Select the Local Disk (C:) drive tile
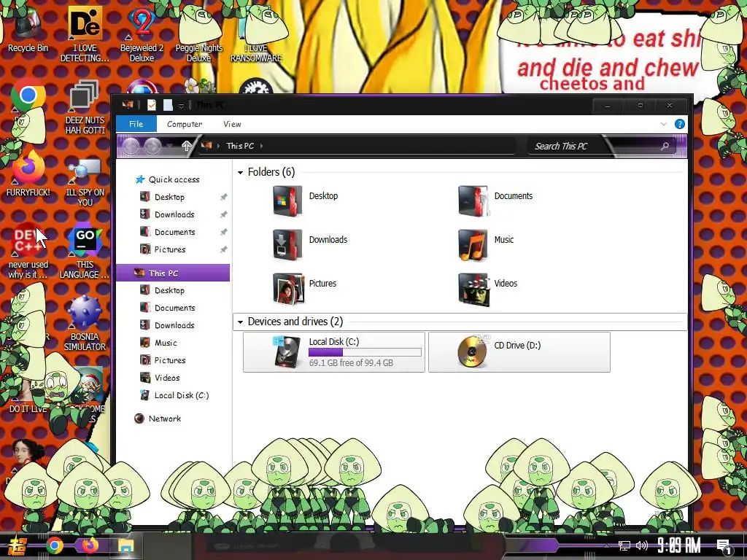Screen dimensions: 747x560 pyautogui.click(x=334, y=352)
